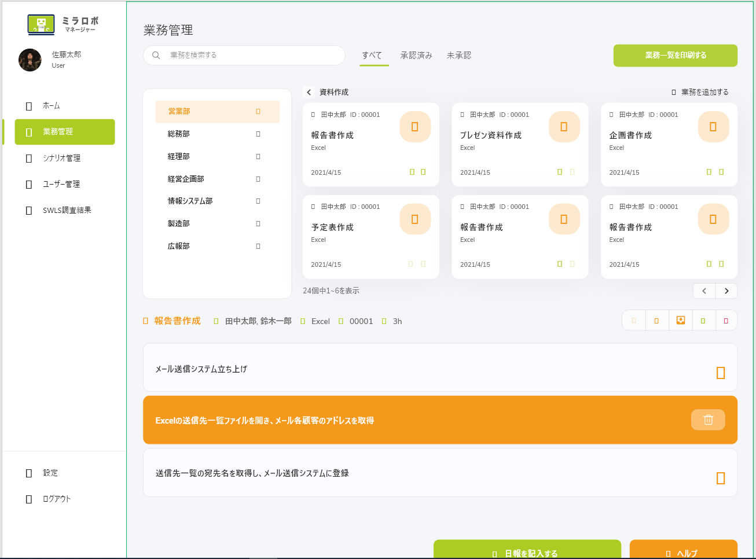Click the trash icon on the highlighted Excel step
Viewport: 756px width, 559px height.
click(x=707, y=420)
